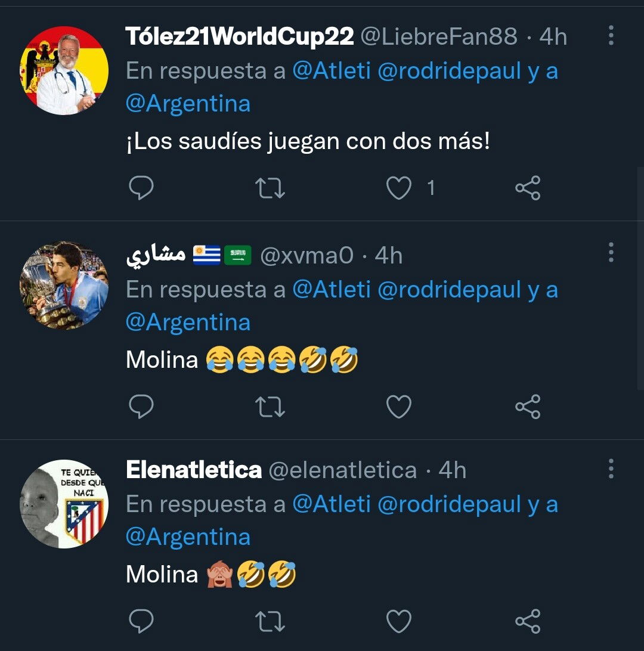644x651 pixels.
Task: Open the @Atleti mention in first tweet
Action: (332, 72)
